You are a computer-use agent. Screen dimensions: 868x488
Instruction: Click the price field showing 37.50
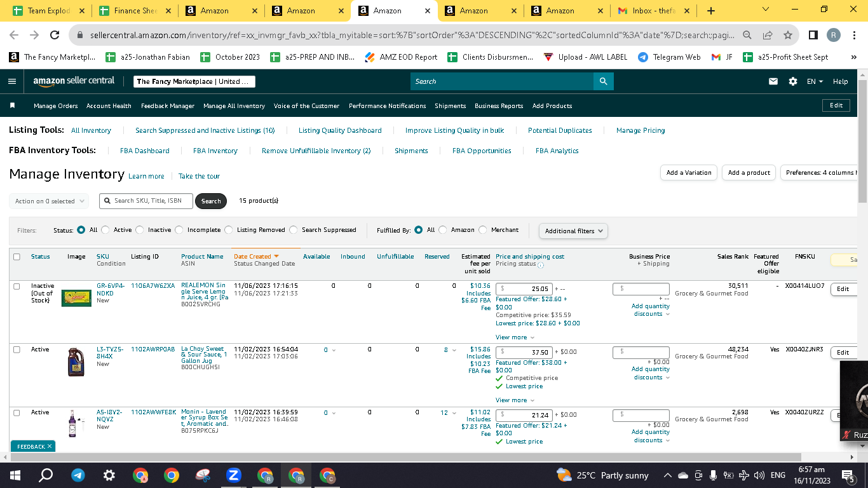524,352
